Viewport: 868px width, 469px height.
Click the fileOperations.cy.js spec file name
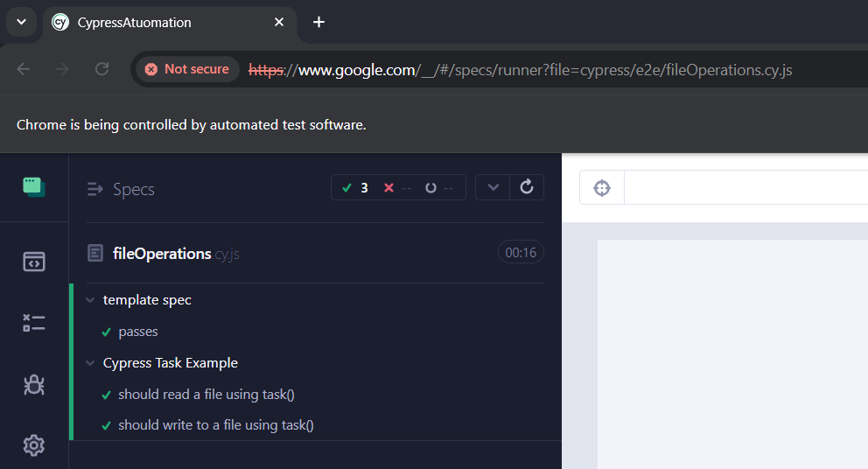[x=176, y=254]
